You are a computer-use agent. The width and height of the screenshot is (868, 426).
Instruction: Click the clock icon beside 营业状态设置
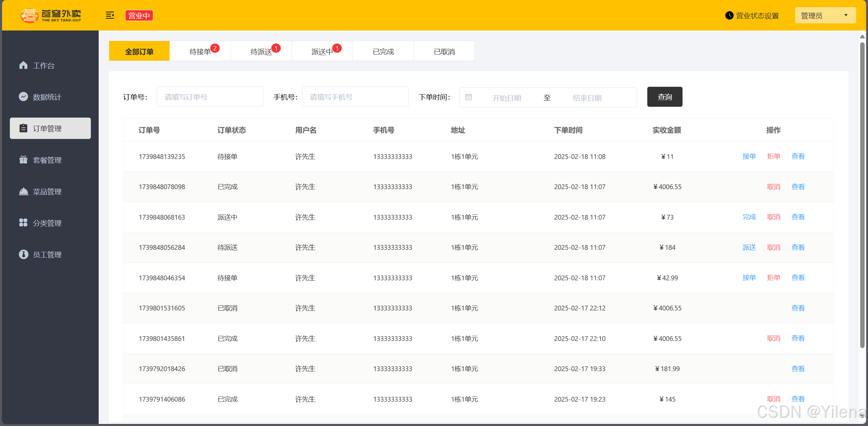[729, 16]
